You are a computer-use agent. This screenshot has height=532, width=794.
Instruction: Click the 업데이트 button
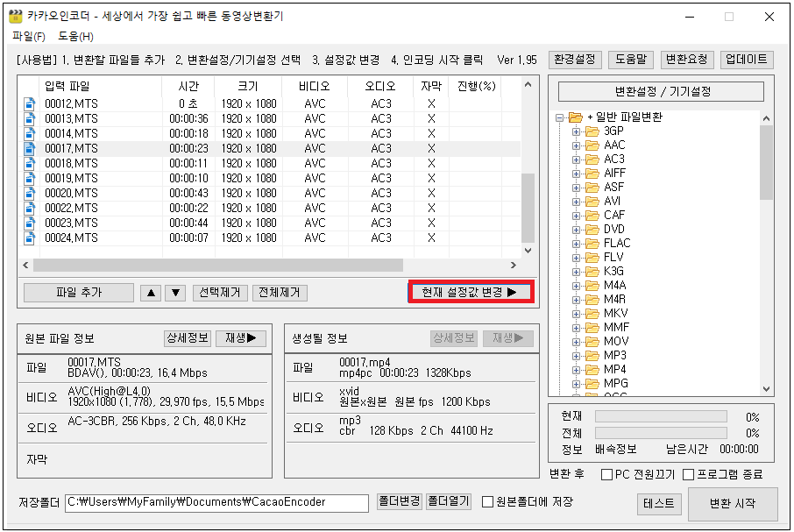pyautogui.click(x=747, y=60)
